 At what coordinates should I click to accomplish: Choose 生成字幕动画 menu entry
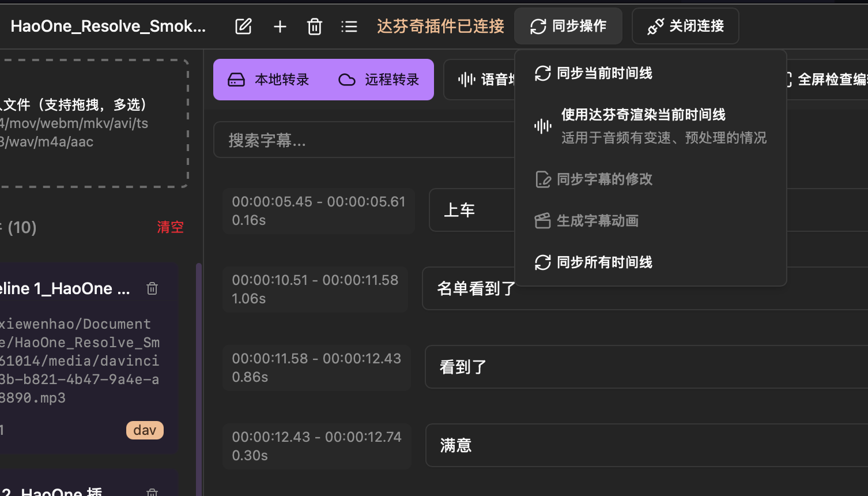(651, 221)
